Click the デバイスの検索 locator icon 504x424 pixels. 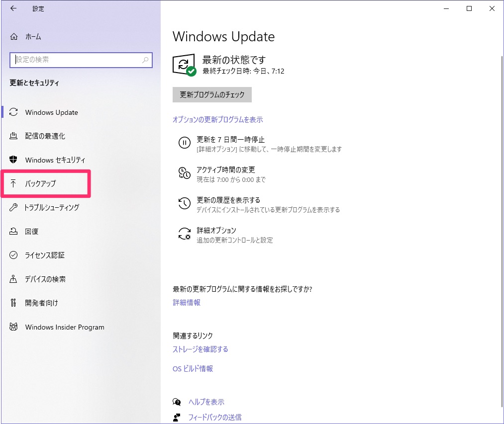tap(13, 279)
